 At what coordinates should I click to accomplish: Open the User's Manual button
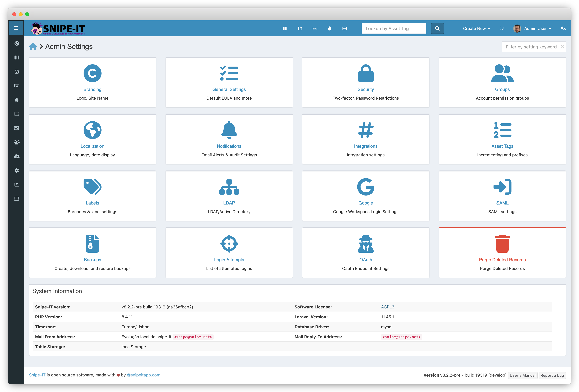522,375
